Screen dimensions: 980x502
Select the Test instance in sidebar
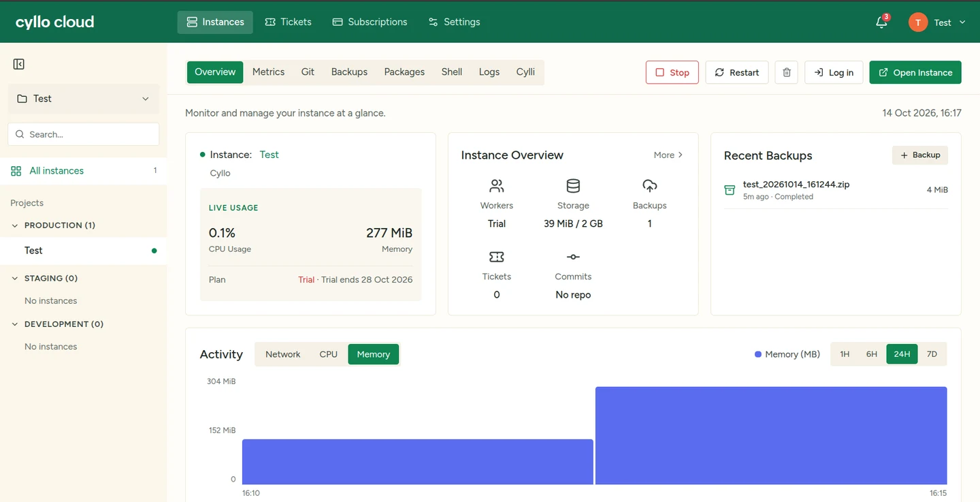83,251
